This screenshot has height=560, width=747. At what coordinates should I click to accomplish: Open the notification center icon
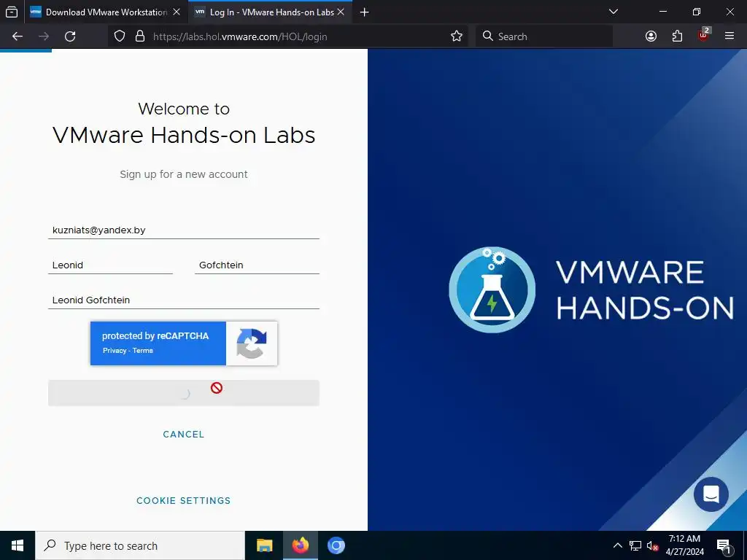coord(723,546)
